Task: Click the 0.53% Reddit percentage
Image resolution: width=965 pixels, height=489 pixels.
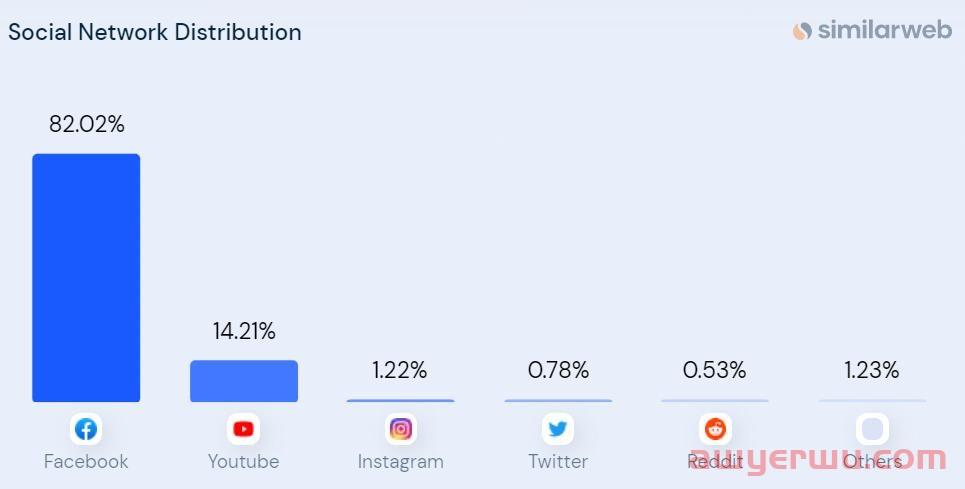Action: pos(715,370)
